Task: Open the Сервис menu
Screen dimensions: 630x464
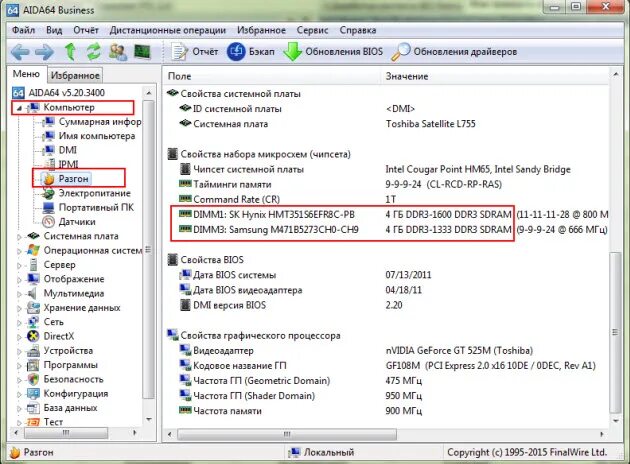Action: pyautogui.click(x=312, y=30)
